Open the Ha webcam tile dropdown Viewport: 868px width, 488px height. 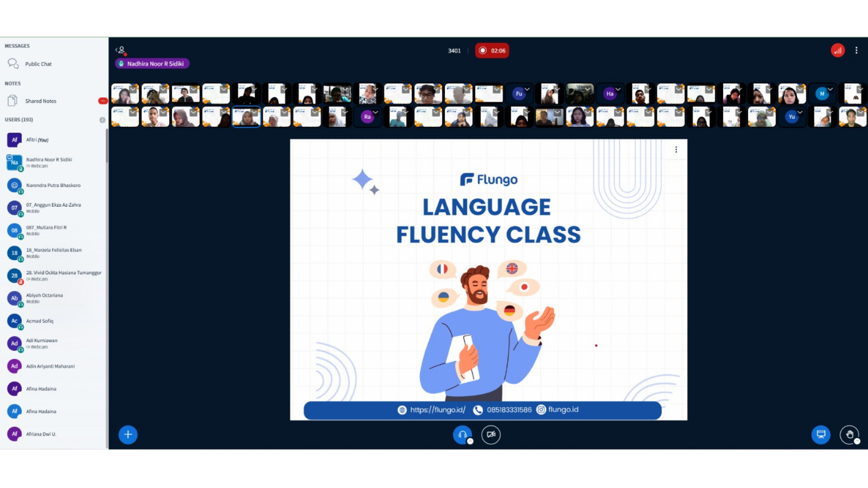618,89
